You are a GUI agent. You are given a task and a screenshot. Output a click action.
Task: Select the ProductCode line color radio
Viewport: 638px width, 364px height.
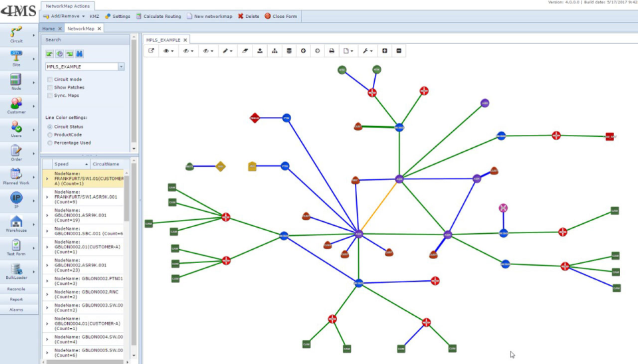coord(50,135)
